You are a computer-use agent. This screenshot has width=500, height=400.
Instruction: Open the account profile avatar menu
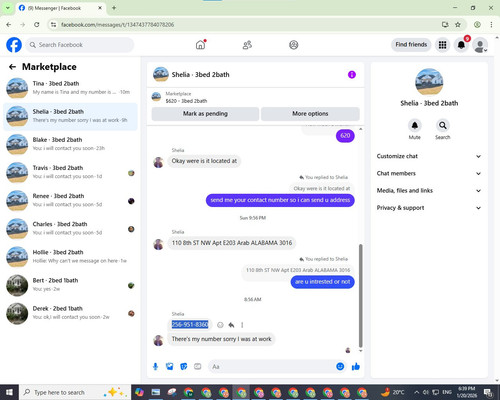point(480,45)
